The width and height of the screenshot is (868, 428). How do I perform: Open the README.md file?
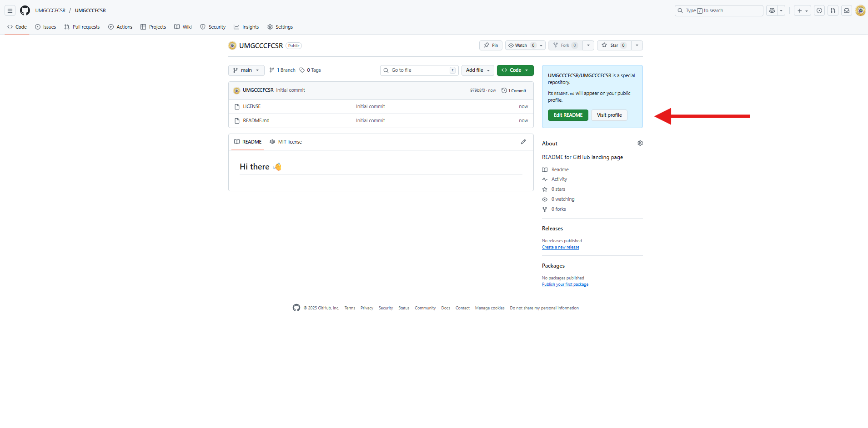coord(256,121)
